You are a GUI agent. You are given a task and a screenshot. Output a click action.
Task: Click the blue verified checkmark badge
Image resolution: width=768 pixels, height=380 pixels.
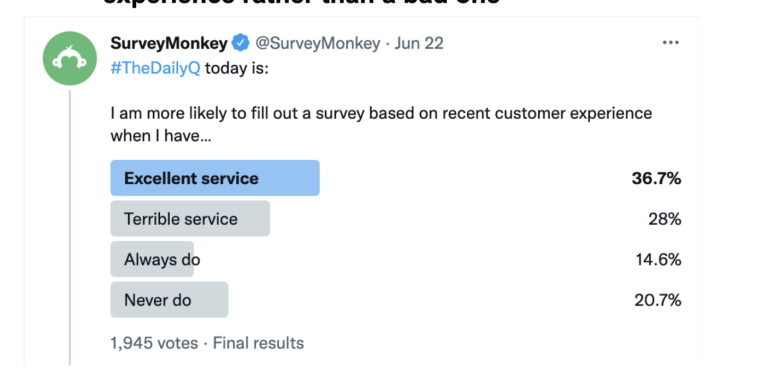point(240,43)
